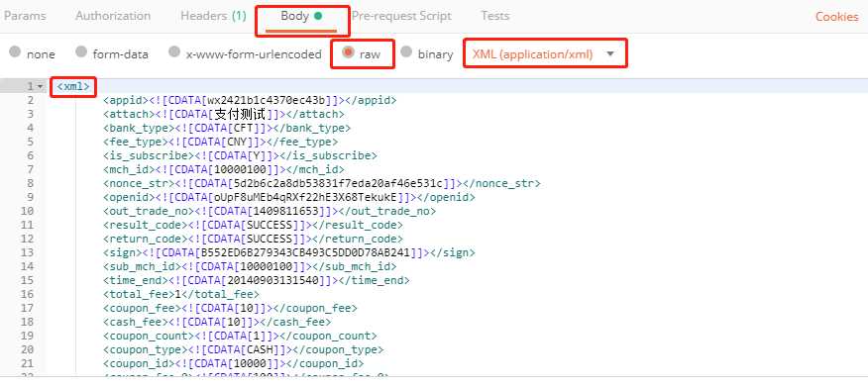
Task: Click line number 13 in gutter
Action: (x=27, y=252)
